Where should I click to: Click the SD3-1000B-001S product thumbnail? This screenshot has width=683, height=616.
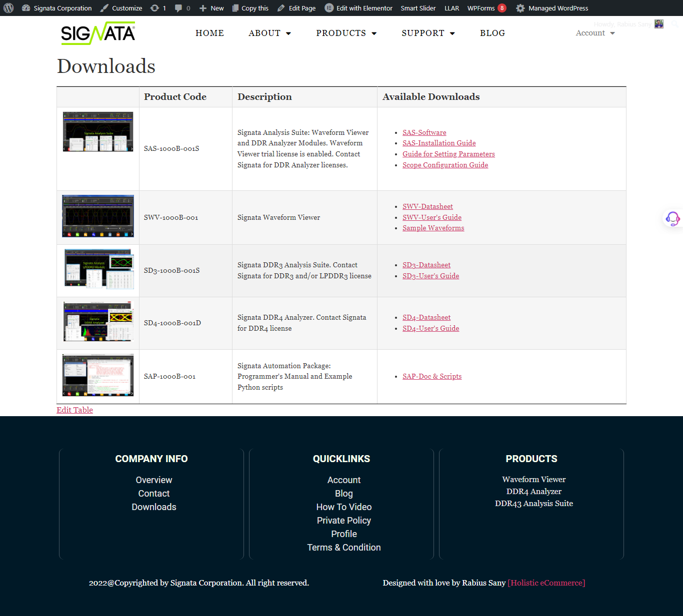(x=99, y=269)
